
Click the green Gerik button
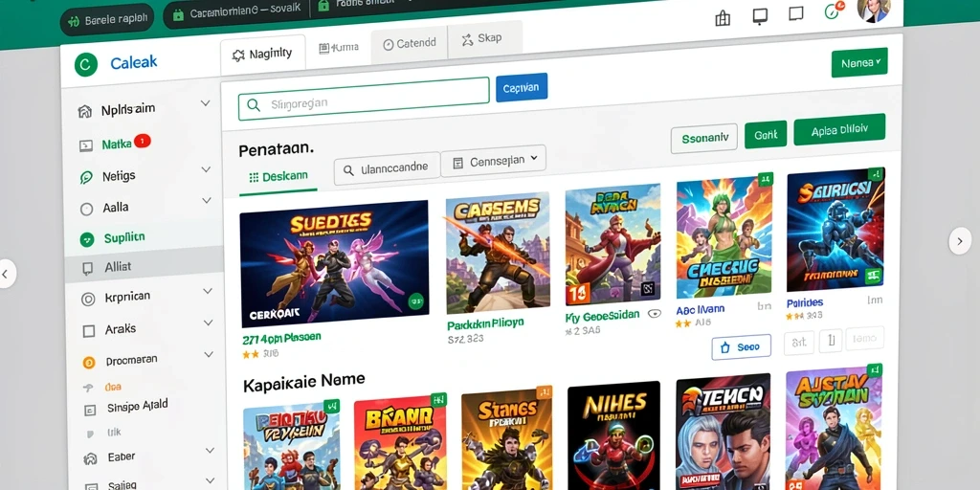tap(766, 134)
